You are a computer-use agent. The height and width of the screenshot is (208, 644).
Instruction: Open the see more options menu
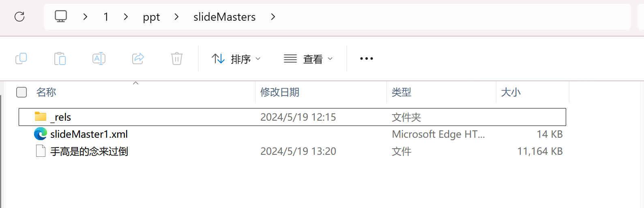(366, 59)
